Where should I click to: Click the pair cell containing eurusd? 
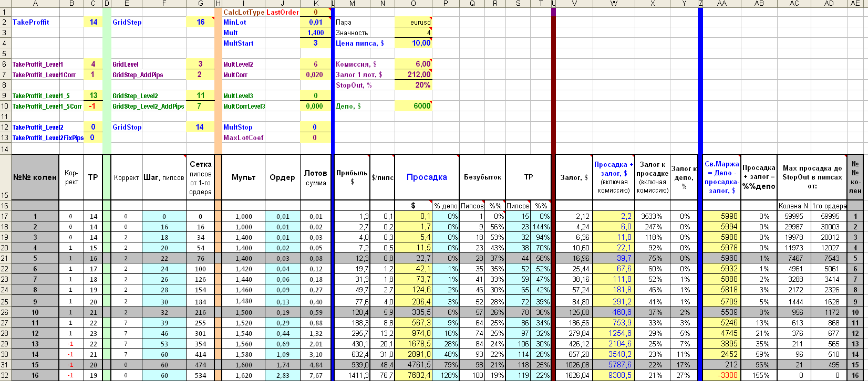414,23
